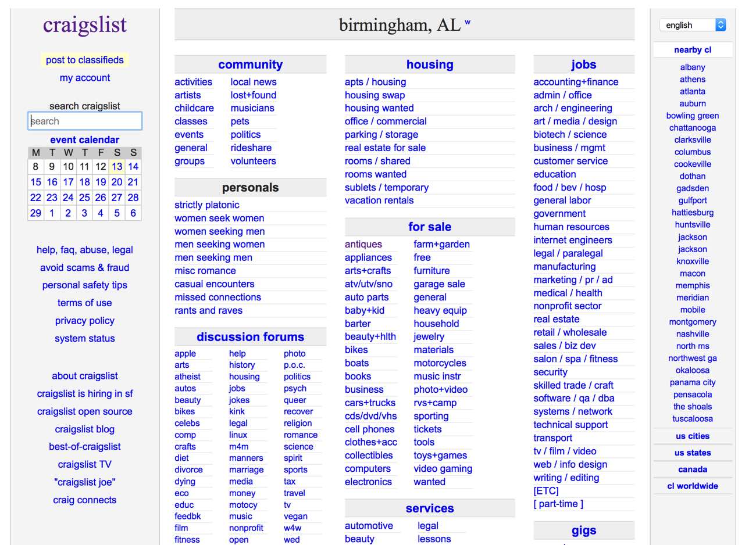Click the craigslist logo link
The width and height of the screenshot is (756, 545).
point(85,24)
